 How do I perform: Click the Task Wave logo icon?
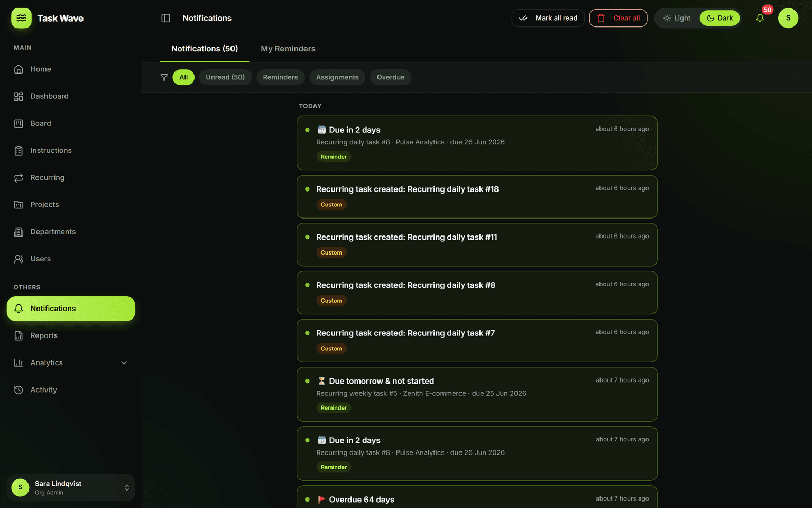21,18
